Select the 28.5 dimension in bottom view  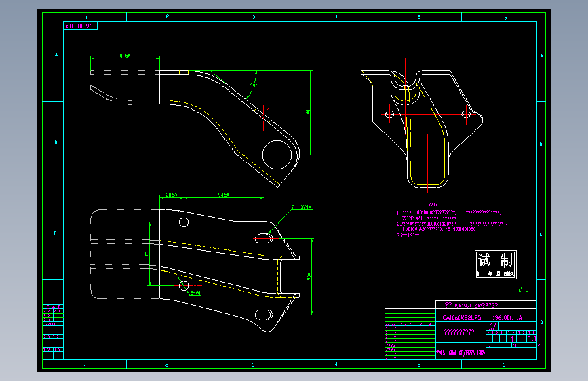tap(172, 195)
